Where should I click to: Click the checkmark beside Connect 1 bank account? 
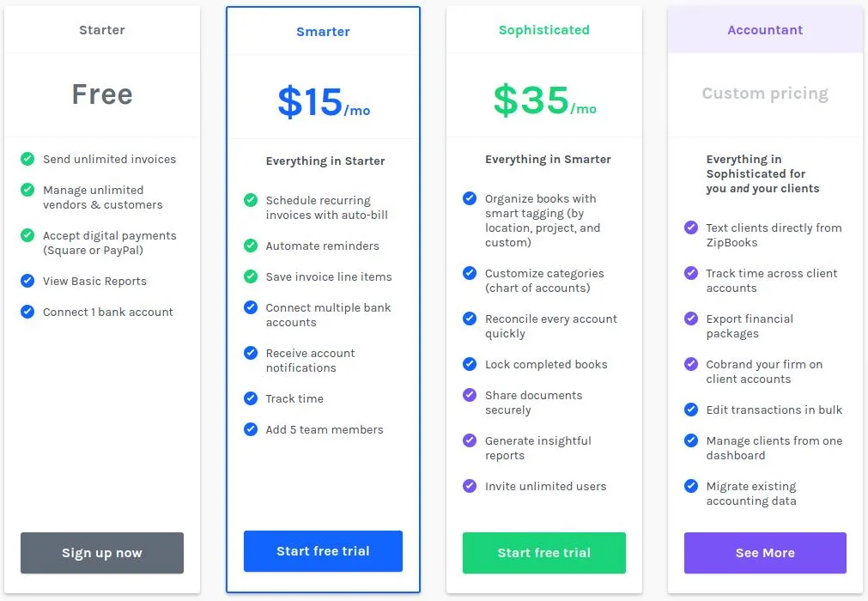(x=27, y=313)
